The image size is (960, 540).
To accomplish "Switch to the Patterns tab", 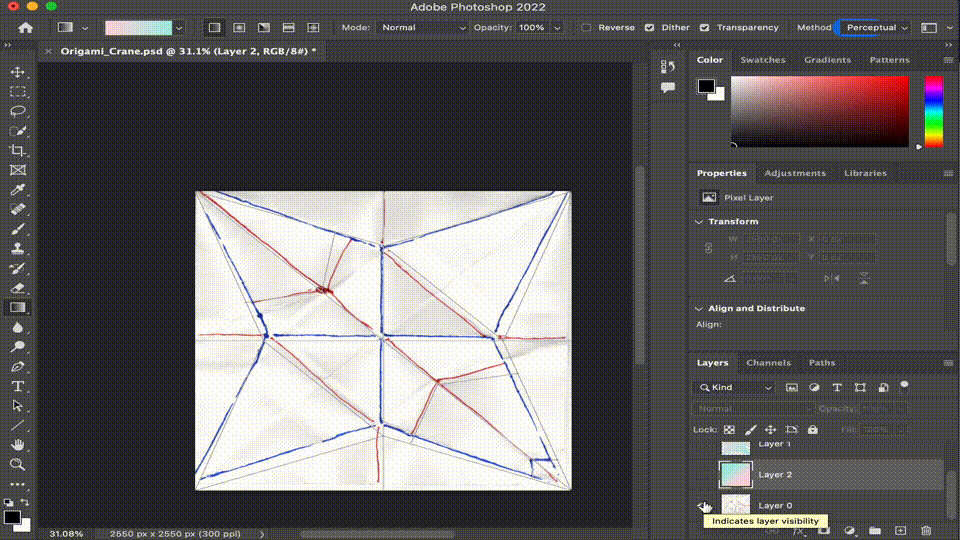I will [x=890, y=60].
